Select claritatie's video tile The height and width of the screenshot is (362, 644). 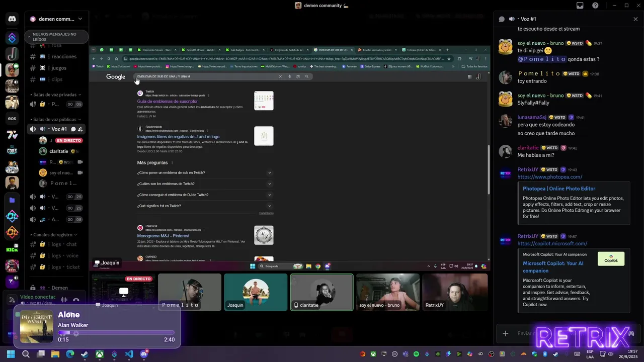pyautogui.click(x=321, y=292)
